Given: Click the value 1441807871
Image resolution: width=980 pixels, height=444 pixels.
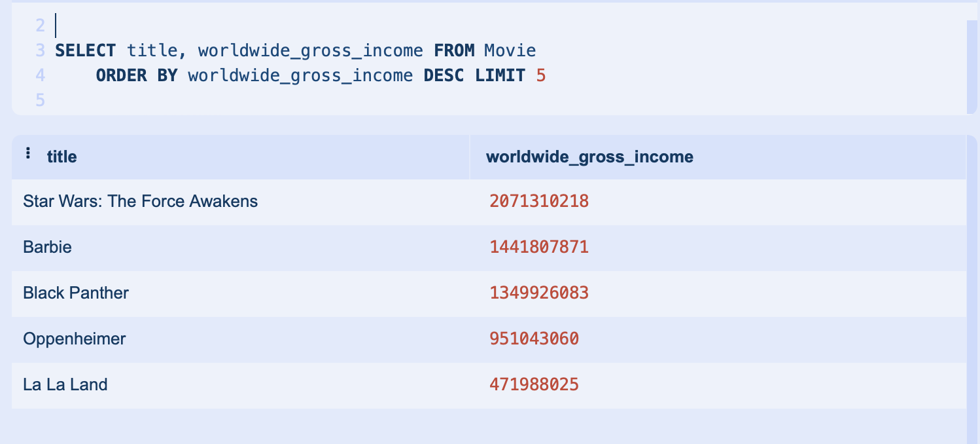Looking at the screenshot, I should click(539, 248).
